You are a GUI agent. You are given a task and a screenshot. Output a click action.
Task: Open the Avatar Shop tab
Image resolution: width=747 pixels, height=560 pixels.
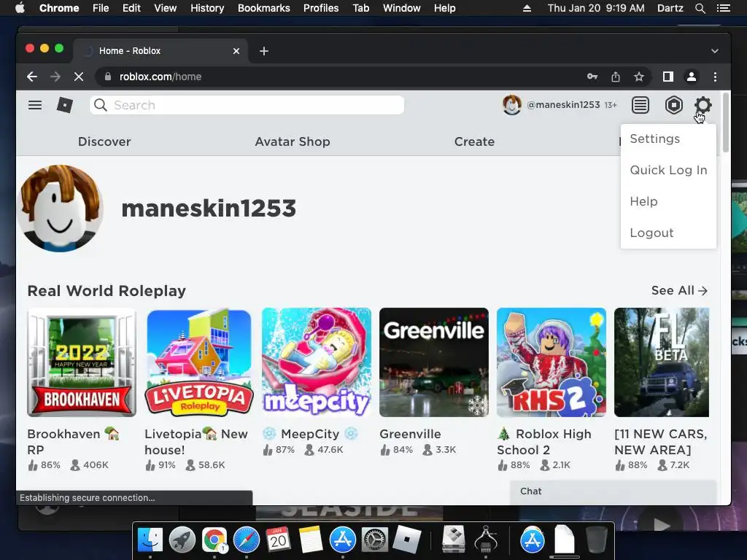click(293, 141)
